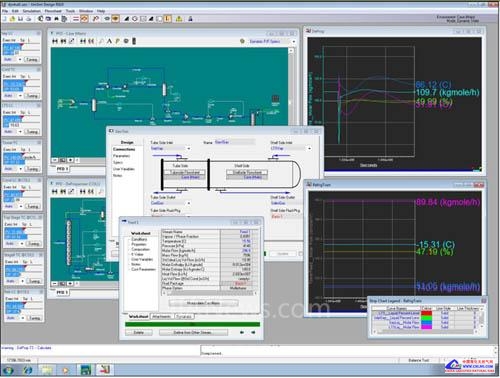This screenshot has height=378, width=500.
Task: Tick the checkbox beside the Update button
Action: (x=301, y=254)
